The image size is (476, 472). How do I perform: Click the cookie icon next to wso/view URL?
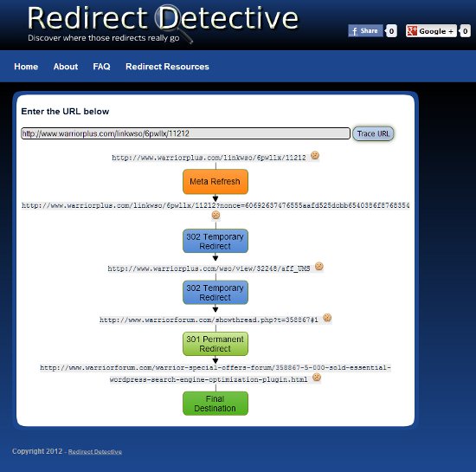tap(319, 267)
